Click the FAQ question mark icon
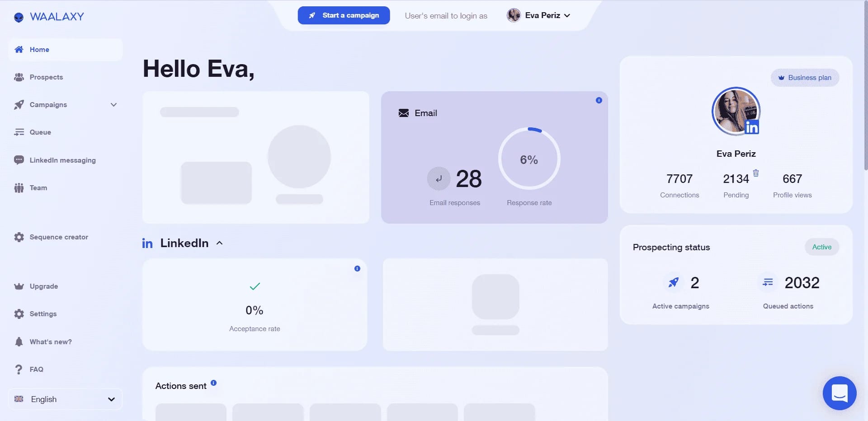The image size is (868, 421). 19,370
